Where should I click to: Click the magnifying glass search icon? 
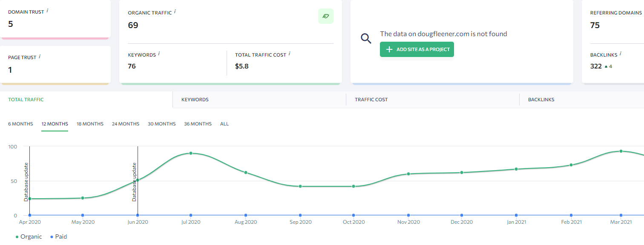(x=366, y=39)
